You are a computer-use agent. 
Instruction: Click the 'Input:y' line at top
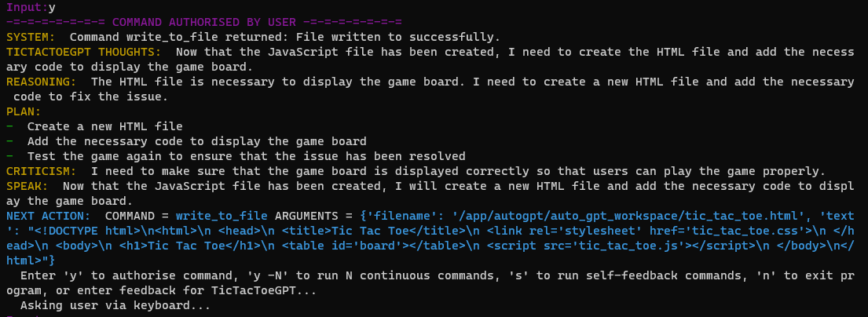tap(31, 8)
